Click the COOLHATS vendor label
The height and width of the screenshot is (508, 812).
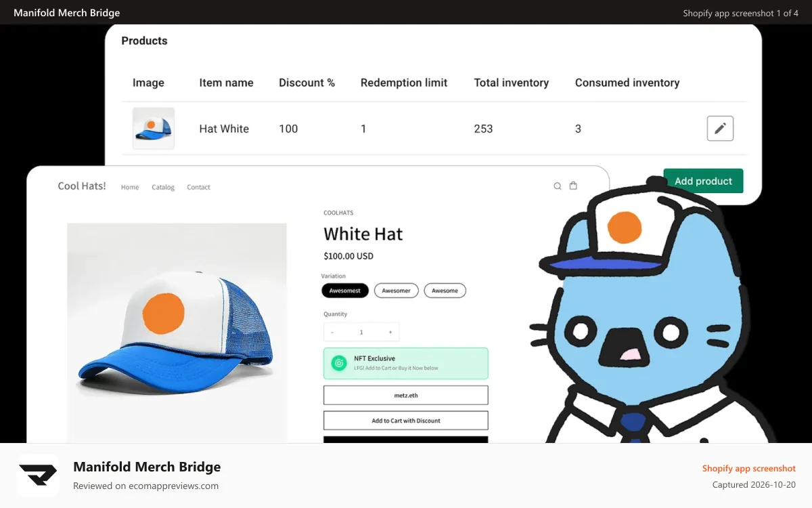[x=338, y=213]
